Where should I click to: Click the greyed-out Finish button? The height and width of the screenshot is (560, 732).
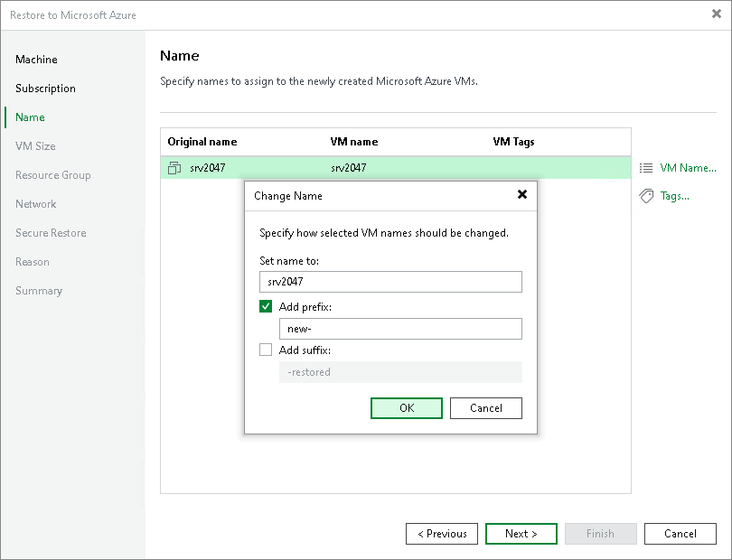point(601,534)
